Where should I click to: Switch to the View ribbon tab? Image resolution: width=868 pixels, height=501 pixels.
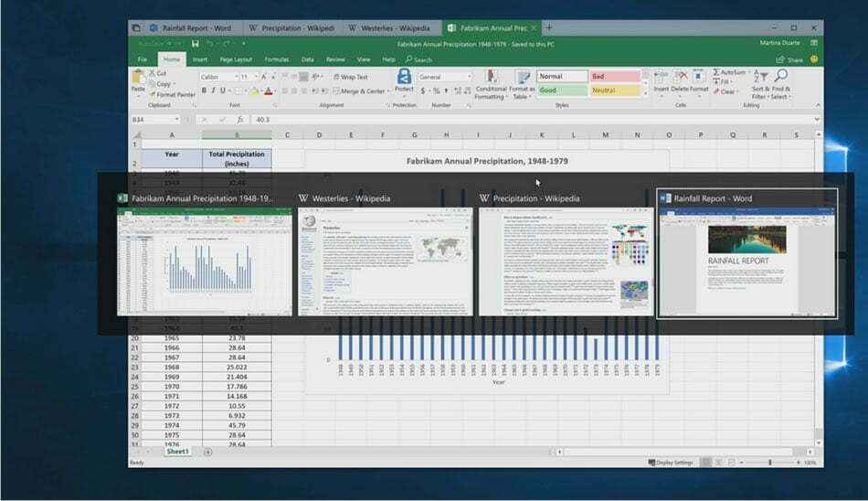tap(363, 59)
